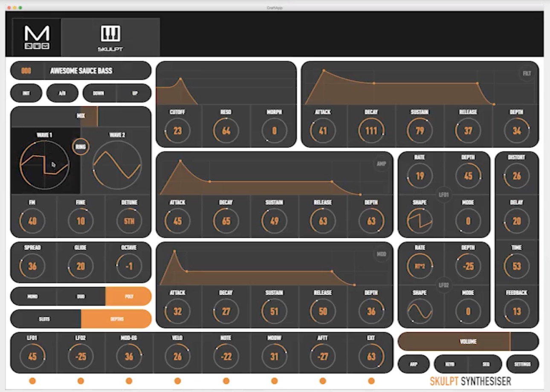Click the orange dot under VELO
This screenshot has width=550, height=392.
(x=177, y=381)
